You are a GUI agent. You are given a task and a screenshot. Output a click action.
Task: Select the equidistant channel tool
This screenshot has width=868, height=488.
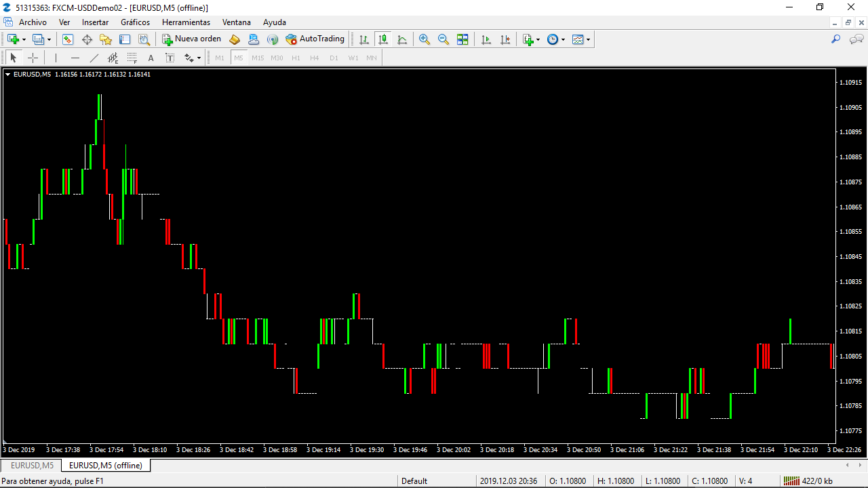point(113,58)
